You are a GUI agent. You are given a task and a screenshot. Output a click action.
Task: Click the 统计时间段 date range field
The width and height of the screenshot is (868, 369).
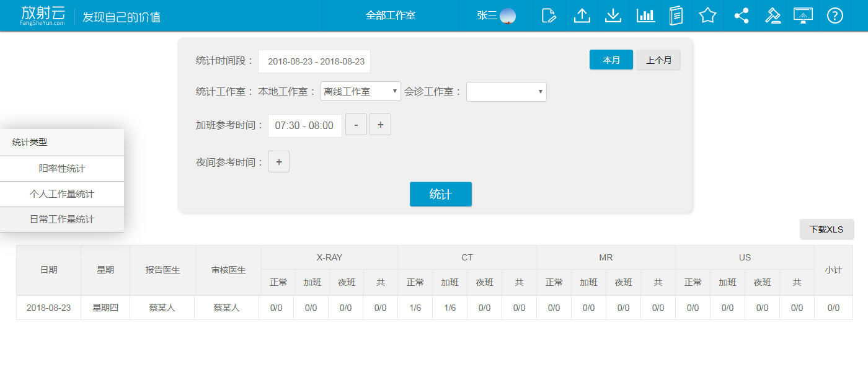pyautogui.click(x=314, y=61)
